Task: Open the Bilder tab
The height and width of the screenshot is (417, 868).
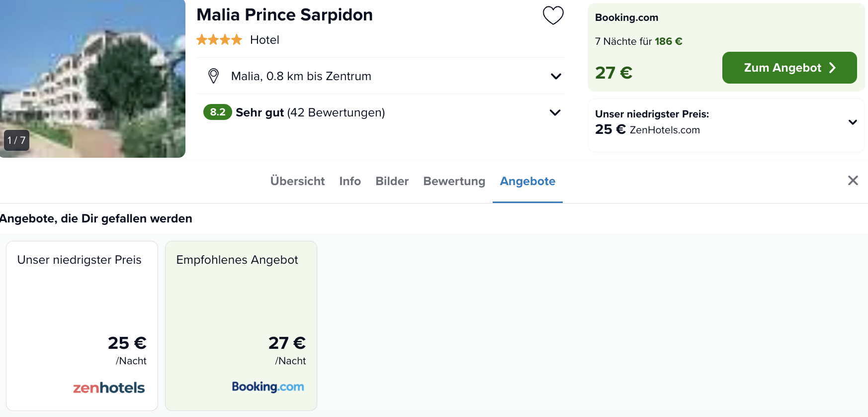Action: 392,181
